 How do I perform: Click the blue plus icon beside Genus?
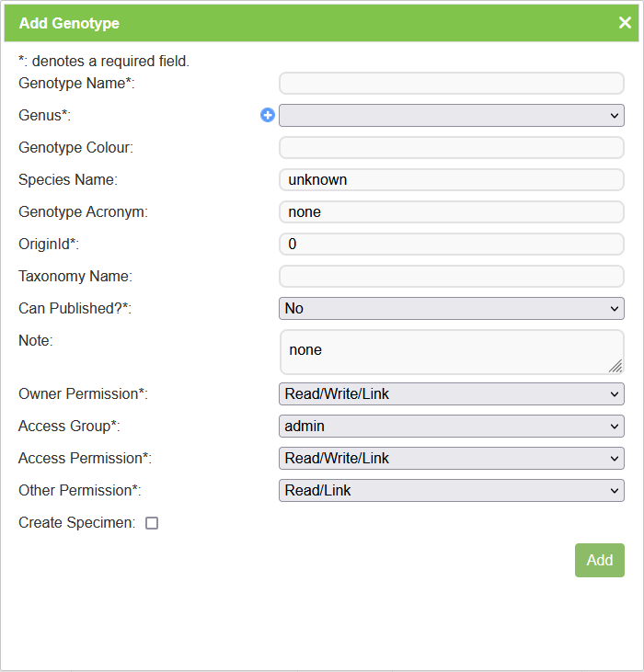pos(268,115)
